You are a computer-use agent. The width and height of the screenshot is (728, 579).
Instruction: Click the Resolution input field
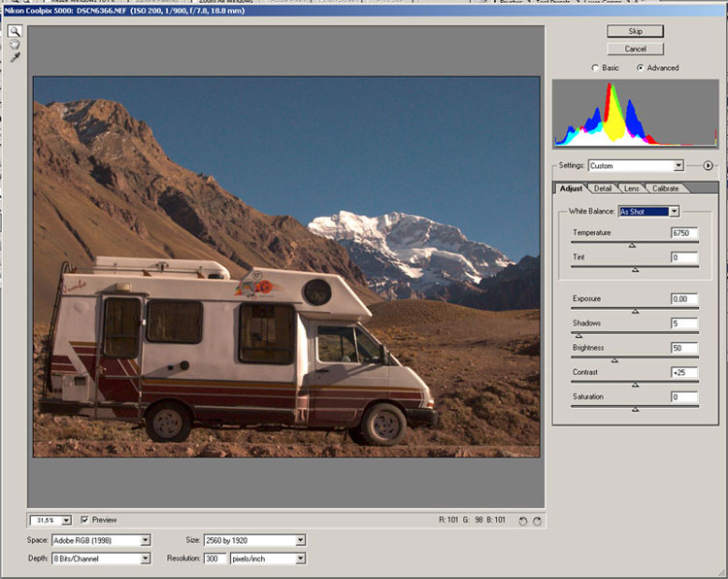215,559
